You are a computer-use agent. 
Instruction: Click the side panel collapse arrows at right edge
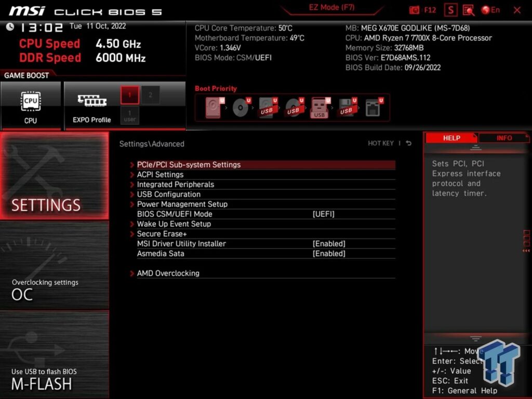point(526,251)
